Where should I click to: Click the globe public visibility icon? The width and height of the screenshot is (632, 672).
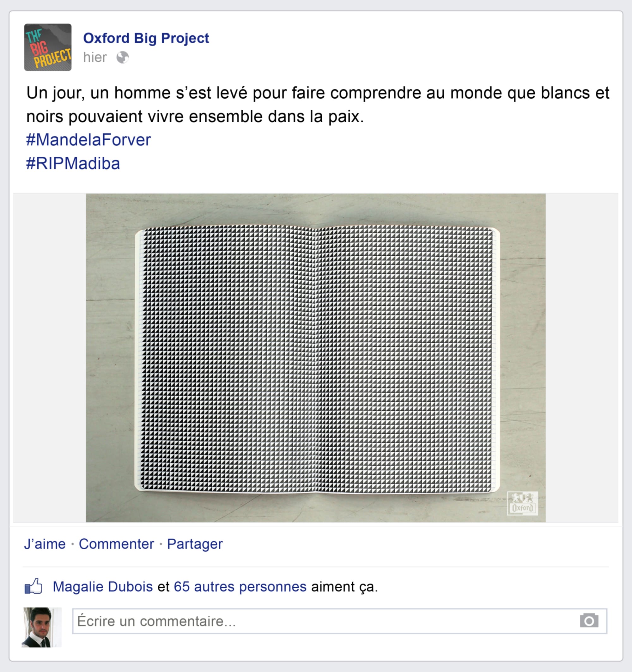click(x=123, y=58)
